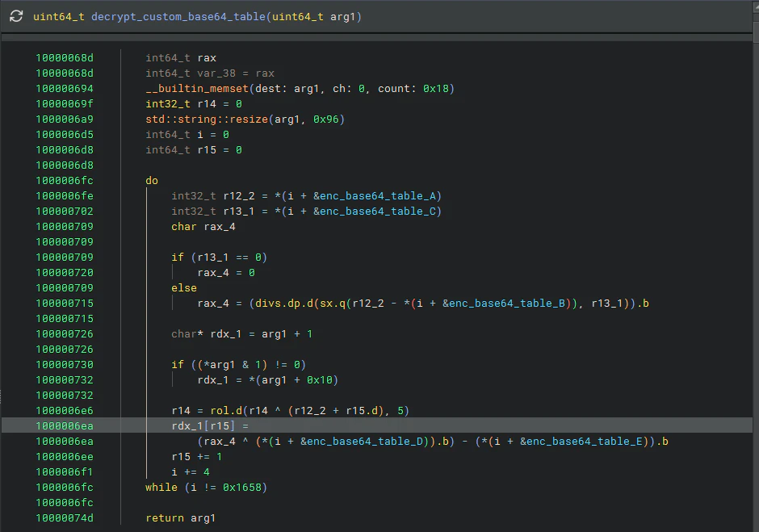Click address 1000006d5 next to 'int64_t i = 0'
The image size is (759, 532).
tap(65, 135)
